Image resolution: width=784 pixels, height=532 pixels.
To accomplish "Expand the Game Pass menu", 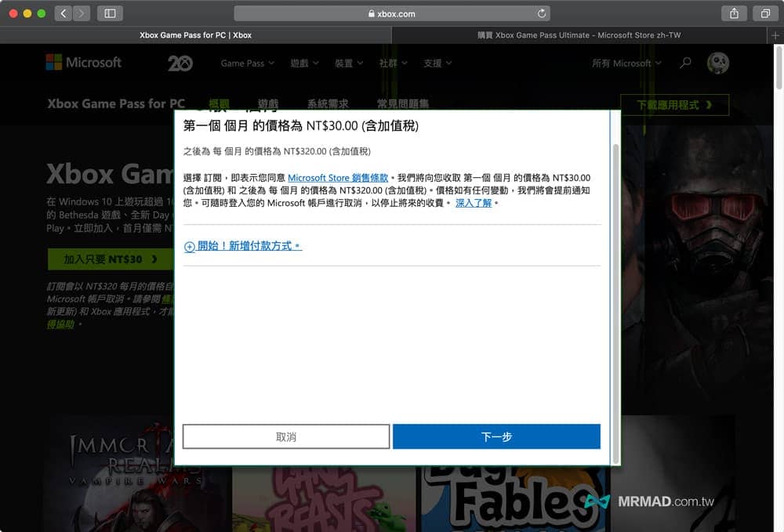I will click(248, 63).
